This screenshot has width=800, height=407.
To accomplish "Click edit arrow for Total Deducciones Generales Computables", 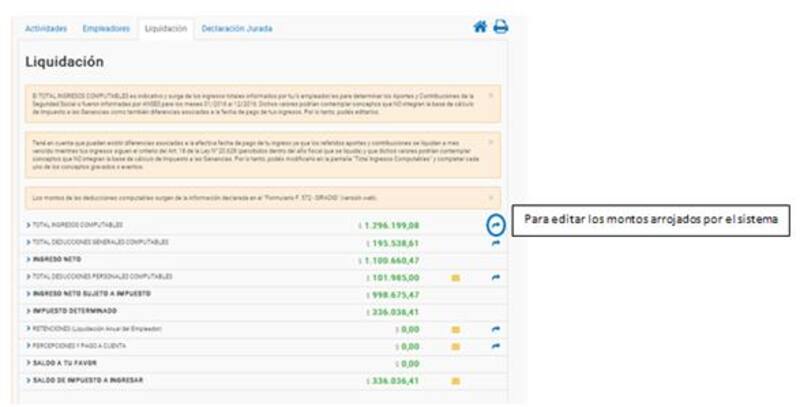I will click(x=495, y=242).
